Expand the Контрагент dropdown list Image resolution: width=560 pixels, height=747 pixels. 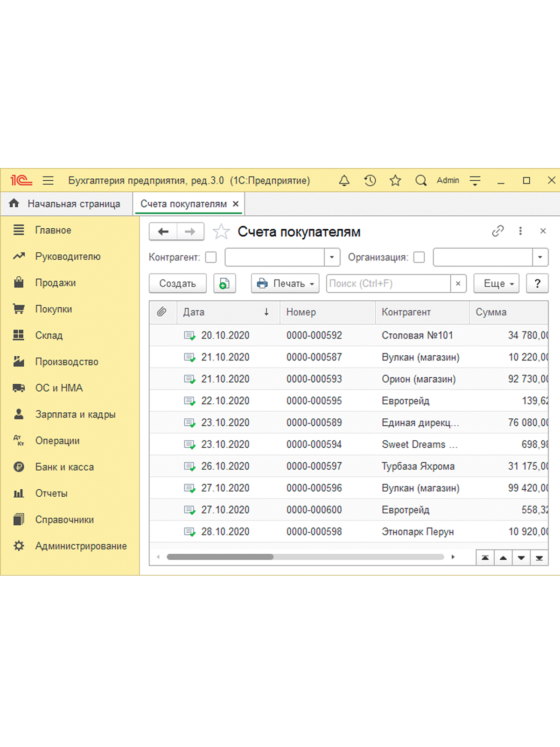[332, 257]
